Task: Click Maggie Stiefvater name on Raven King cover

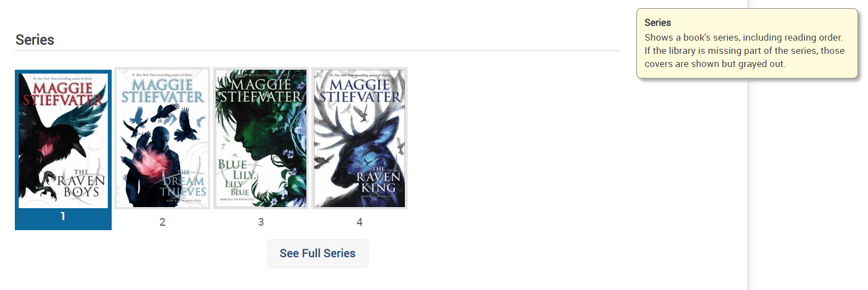Action: 360,91
